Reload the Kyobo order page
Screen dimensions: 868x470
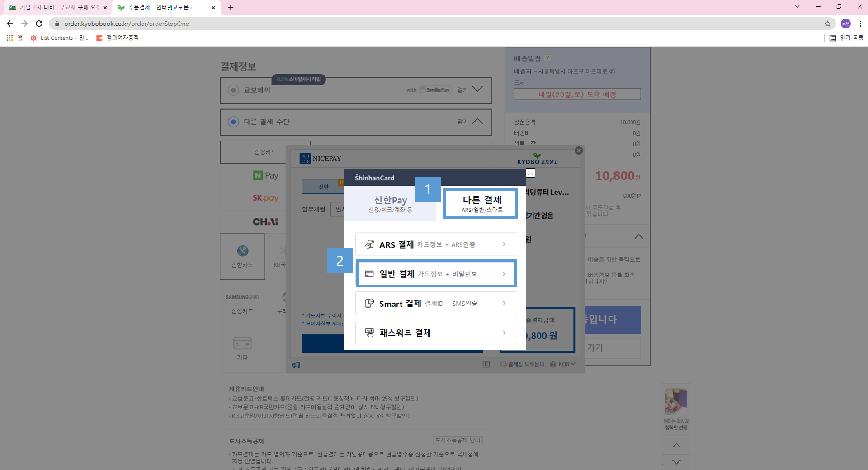(39, 23)
